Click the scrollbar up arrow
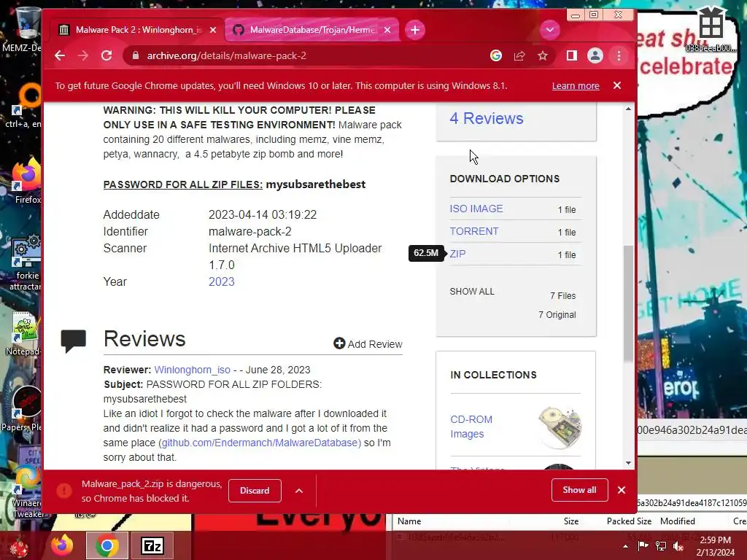Viewport: 747px width, 560px height. pyautogui.click(x=628, y=109)
